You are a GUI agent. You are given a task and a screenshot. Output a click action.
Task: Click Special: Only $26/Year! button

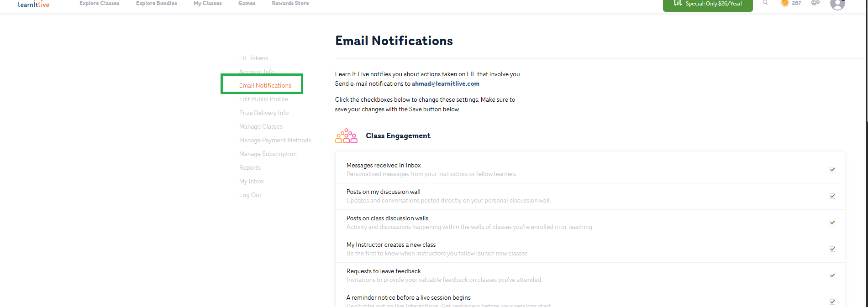point(708,4)
